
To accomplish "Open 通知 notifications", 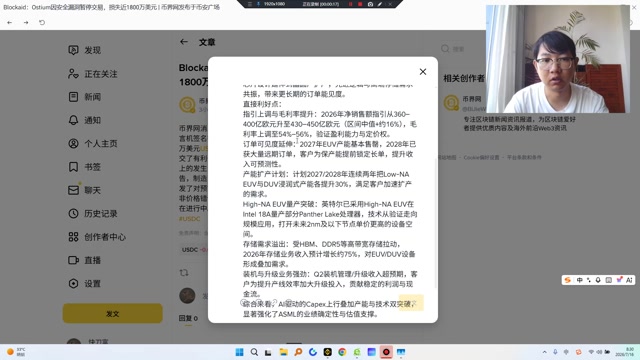I will pos(84,120).
